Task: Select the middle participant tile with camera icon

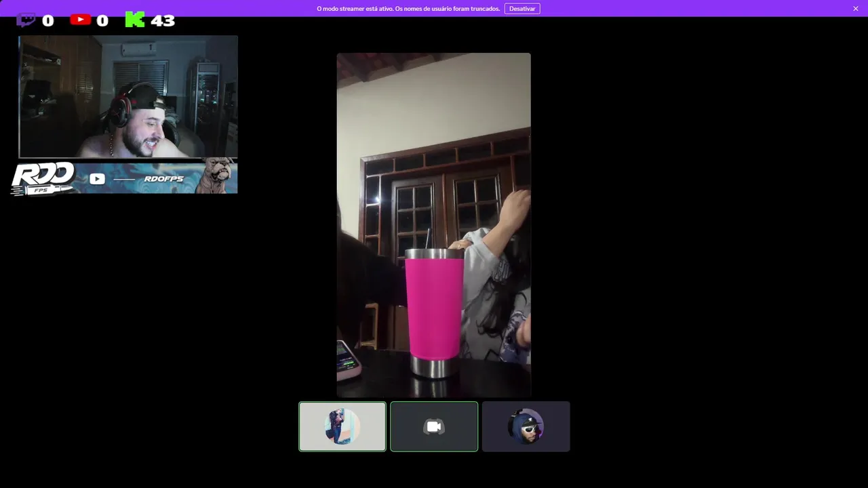Action: coord(434,426)
